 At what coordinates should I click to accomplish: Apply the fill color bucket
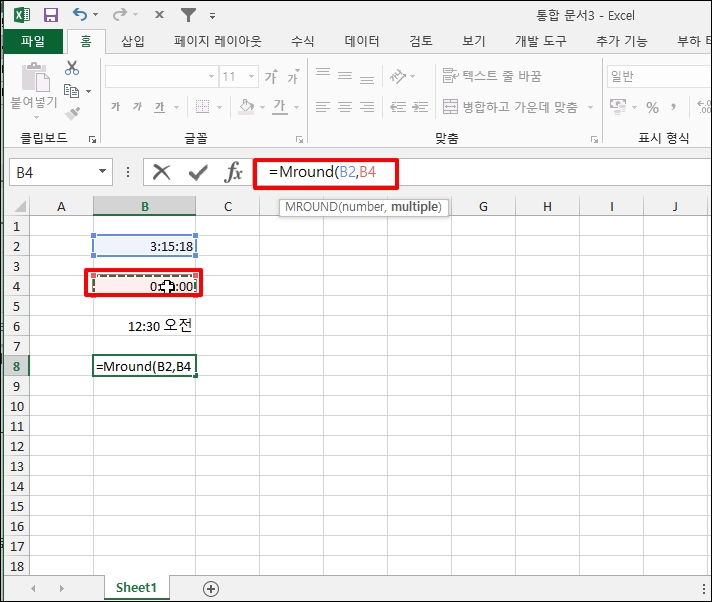coord(246,107)
